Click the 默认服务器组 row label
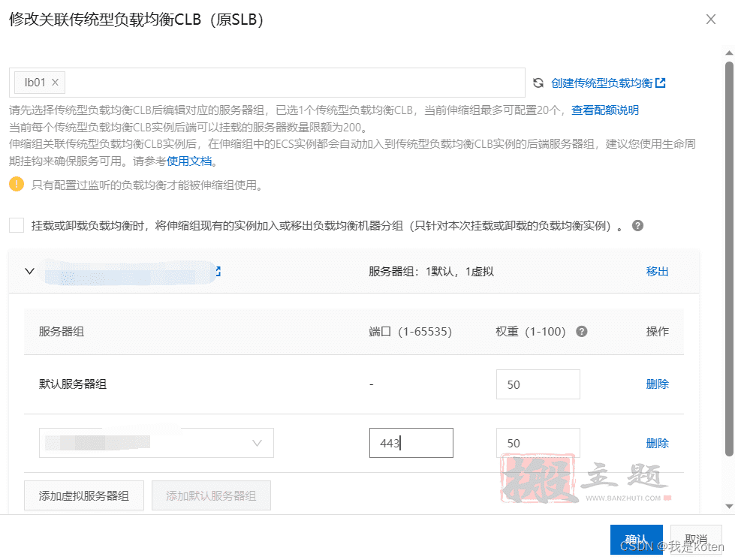 pyautogui.click(x=73, y=384)
